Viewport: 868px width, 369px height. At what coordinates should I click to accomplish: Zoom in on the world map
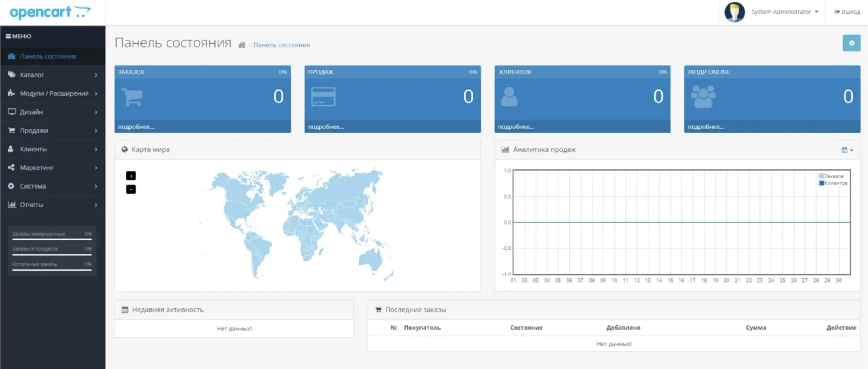[131, 176]
